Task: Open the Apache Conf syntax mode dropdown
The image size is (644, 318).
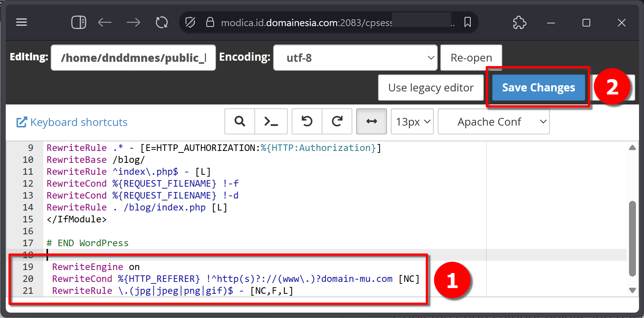Action: pyautogui.click(x=494, y=121)
